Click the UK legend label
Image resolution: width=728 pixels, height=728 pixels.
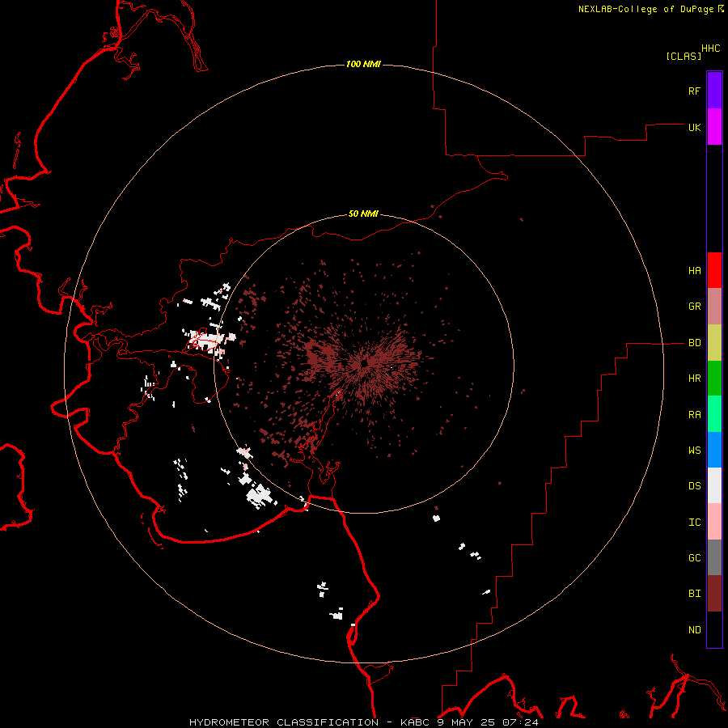coord(694,127)
